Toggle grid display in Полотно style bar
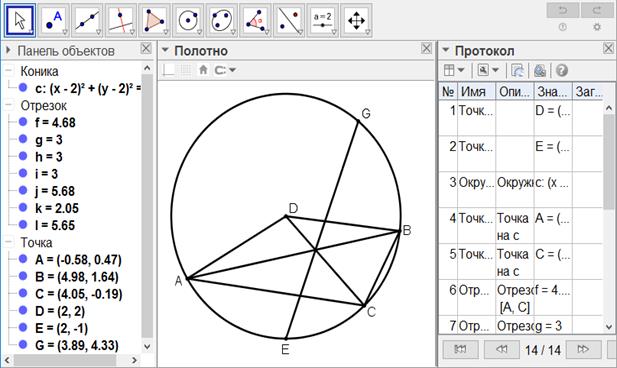 coord(186,70)
